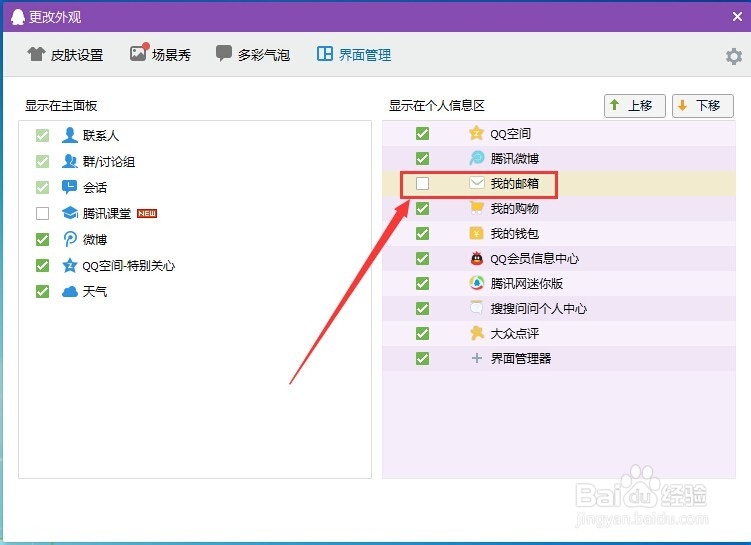Click the 腾讯网迷你版 icon
The width and height of the screenshot is (751, 545).
pos(476,283)
